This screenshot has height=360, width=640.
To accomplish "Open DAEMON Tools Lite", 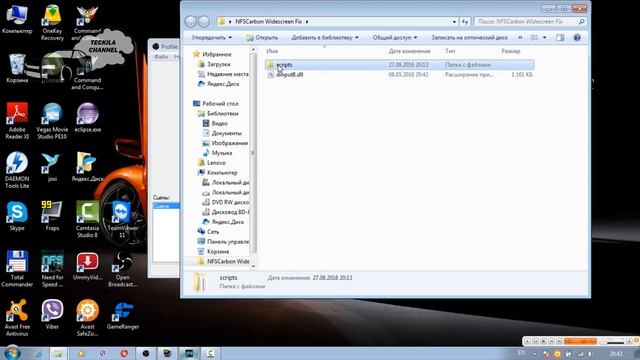I will click(17, 170).
